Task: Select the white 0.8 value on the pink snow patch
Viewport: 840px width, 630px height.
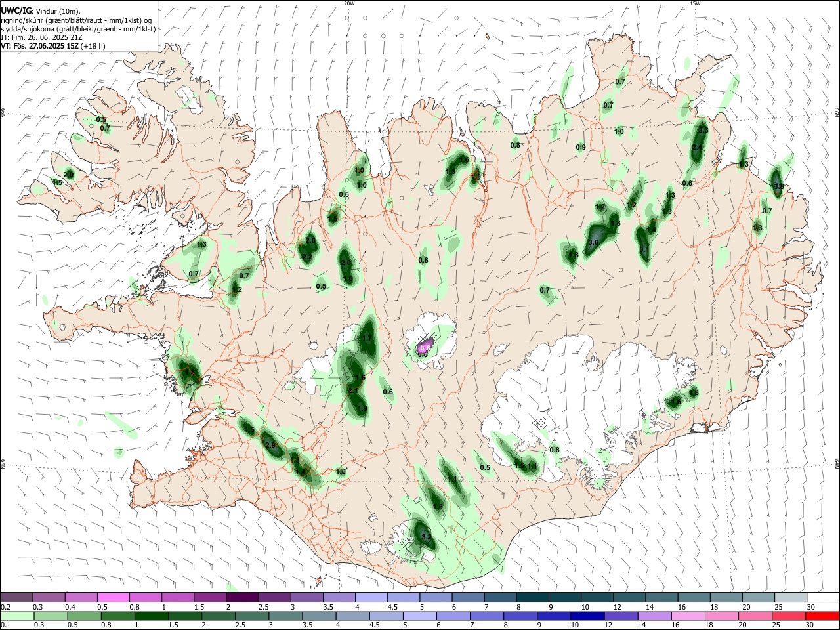Action: 424,346
